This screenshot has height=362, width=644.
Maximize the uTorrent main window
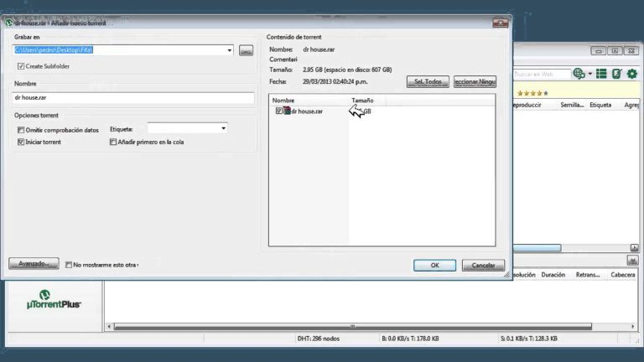[615, 51]
